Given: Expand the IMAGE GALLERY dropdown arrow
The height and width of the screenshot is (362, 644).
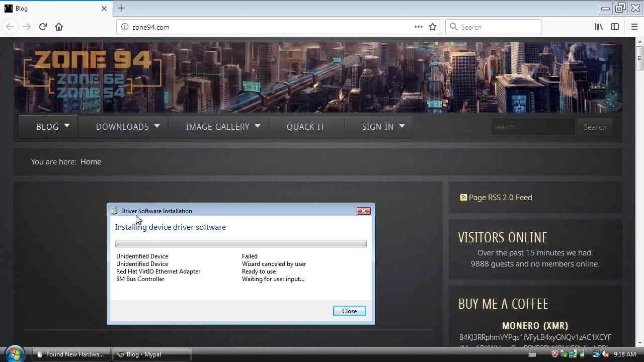Looking at the screenshot, I should tap(258, 126).
